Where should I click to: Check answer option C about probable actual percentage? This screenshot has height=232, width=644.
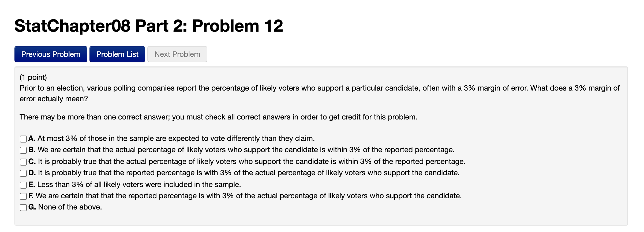(23, 162)
